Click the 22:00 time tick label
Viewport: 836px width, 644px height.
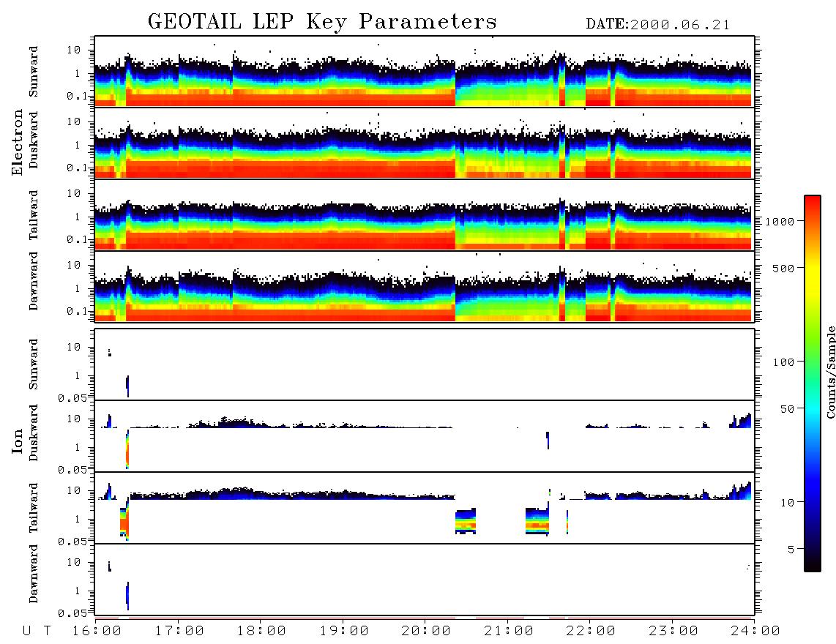pyautogui.click(x=591, y=632)
